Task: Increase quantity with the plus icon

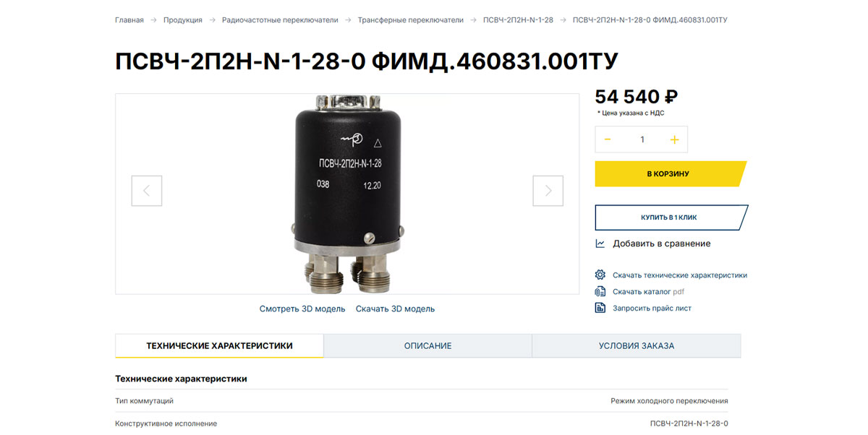Action: click(x=675, y=139)
